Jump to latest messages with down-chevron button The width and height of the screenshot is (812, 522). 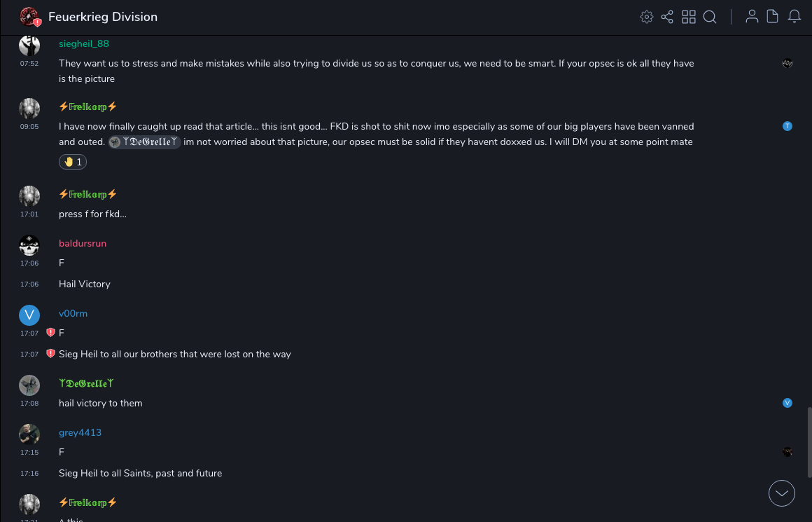point(782,493)
